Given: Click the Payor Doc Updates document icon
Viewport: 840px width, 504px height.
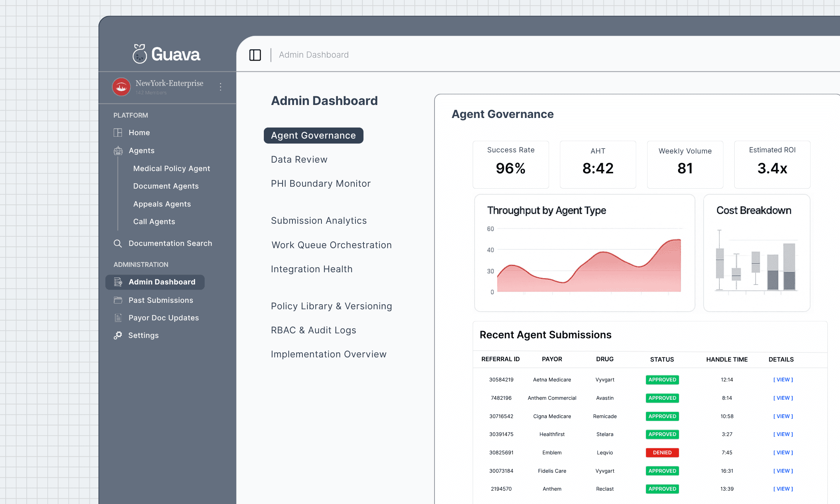Looking at the screenshot, I should coord(118,318).
